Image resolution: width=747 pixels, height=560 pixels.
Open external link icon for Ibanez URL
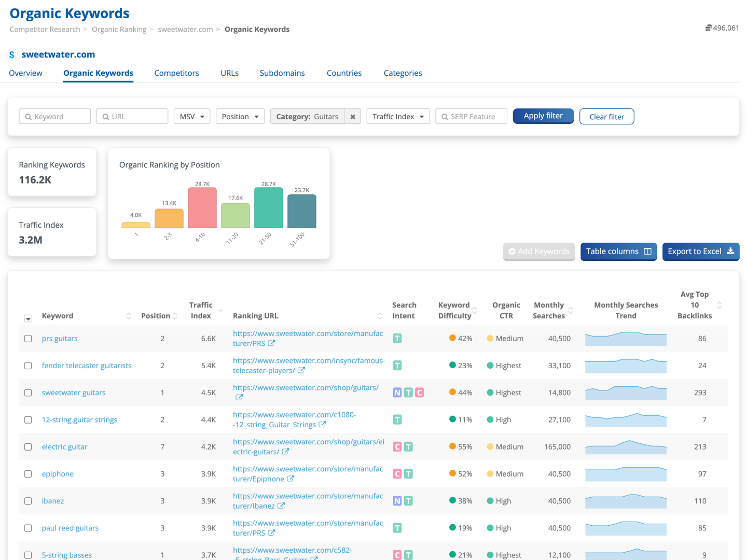[281, 506]
